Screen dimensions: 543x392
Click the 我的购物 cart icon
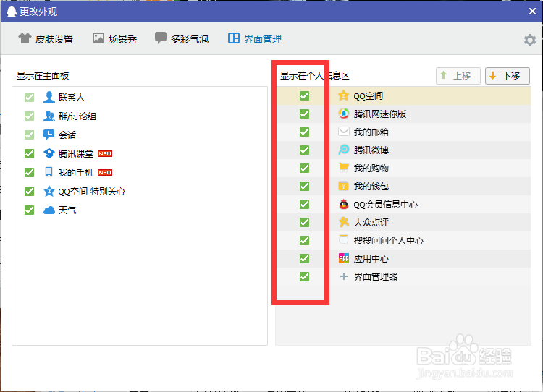click(x=343, y=168)
